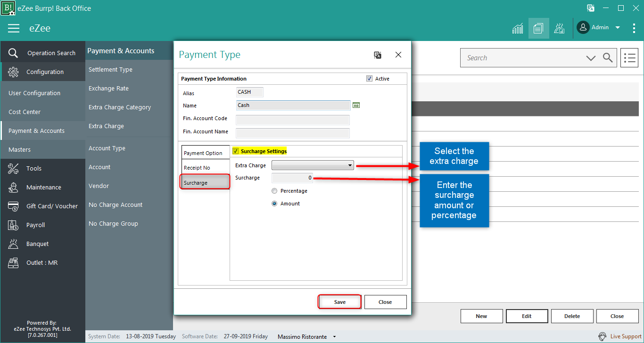
Task: Select the Percentage radio button
Action: 274,191
